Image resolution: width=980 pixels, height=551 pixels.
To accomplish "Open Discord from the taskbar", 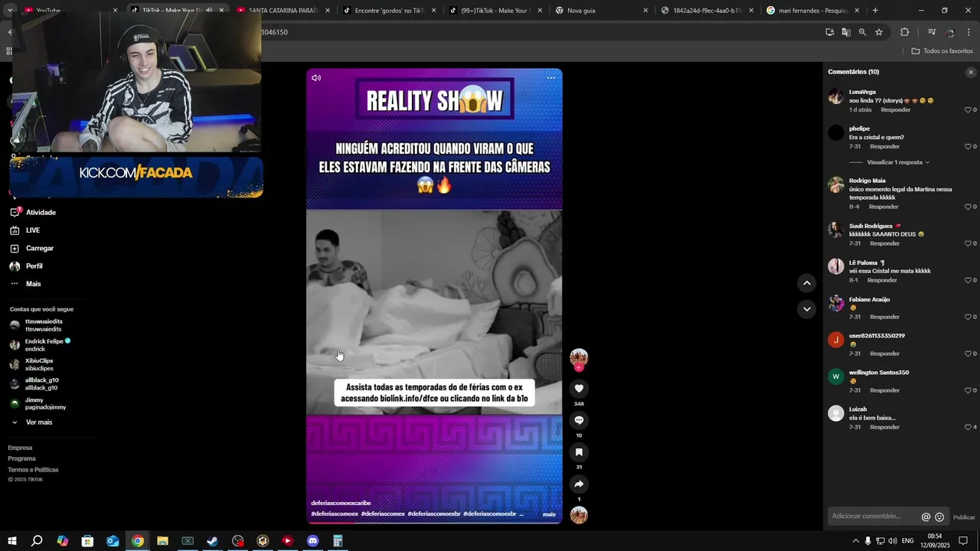I will 312,541.
